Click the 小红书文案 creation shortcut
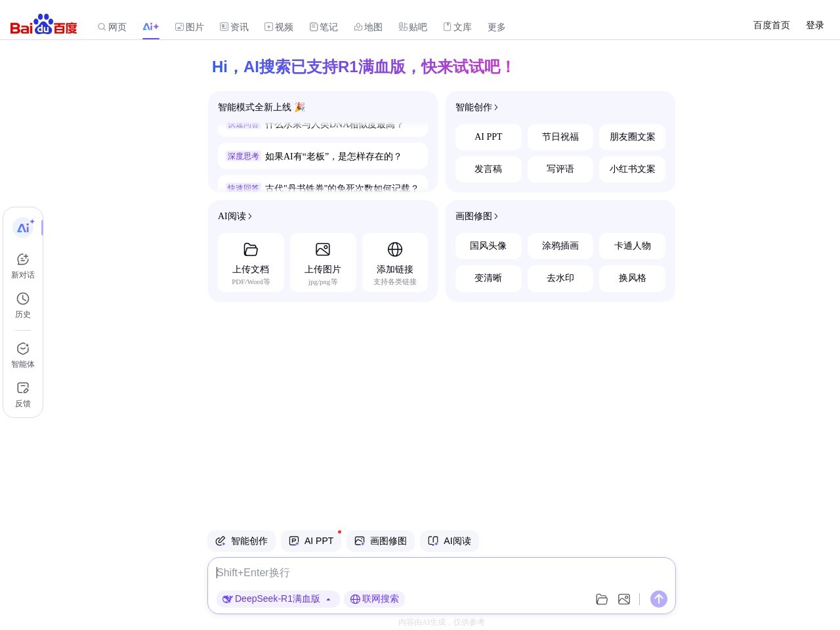Image resolution: width=840 pixels, height=630 pixels. click(632, 169)
